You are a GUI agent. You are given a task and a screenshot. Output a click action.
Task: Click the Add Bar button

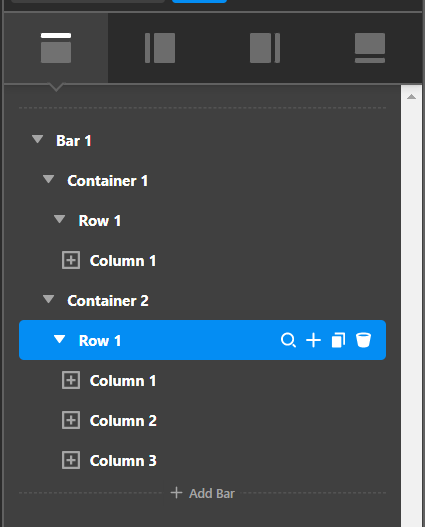pyautogui.click(x=203, y=493)
